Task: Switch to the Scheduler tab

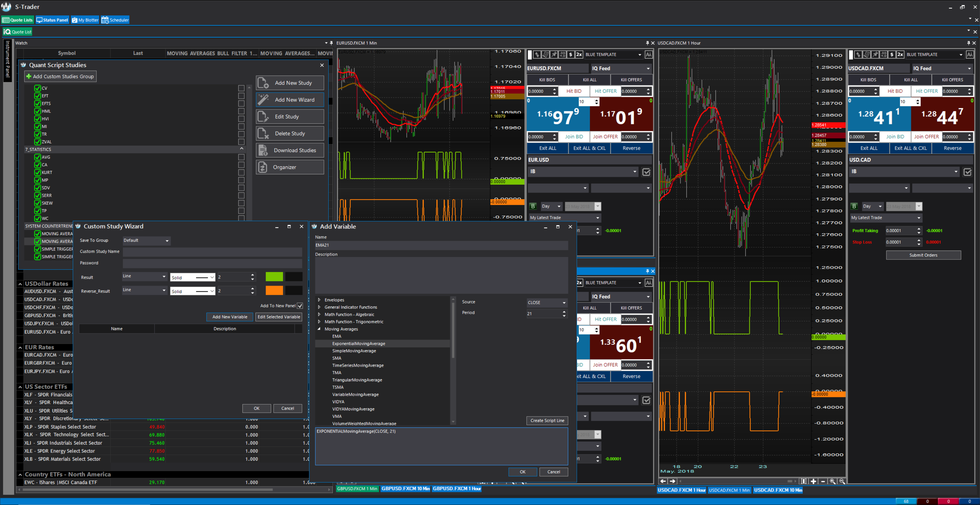Action: coord(115,20)
